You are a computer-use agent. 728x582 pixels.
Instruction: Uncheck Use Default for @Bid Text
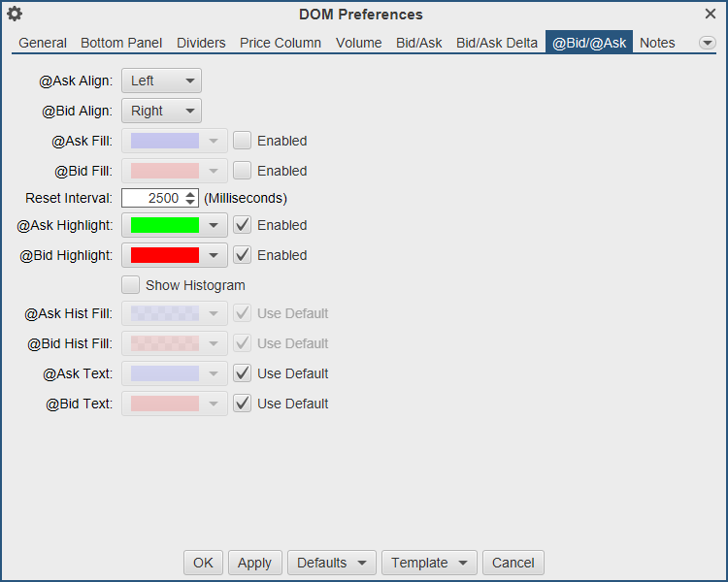pos(243,404)
